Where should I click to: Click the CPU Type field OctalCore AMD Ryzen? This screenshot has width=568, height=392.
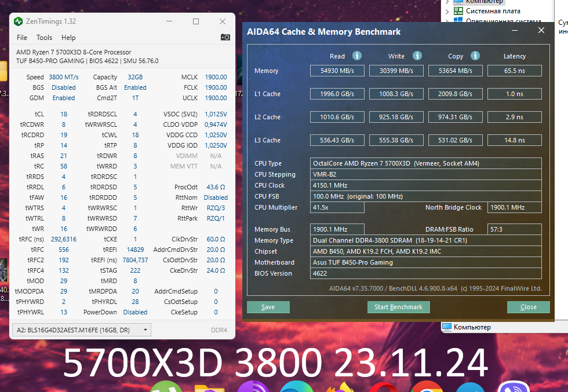pyautogui.click(x=426, y=163)
